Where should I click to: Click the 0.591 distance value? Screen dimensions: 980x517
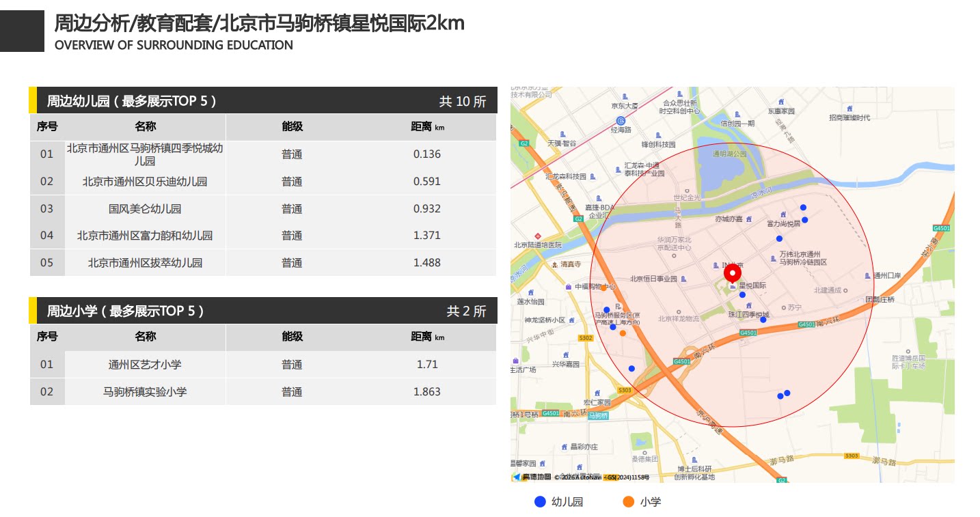coord(427,182)
